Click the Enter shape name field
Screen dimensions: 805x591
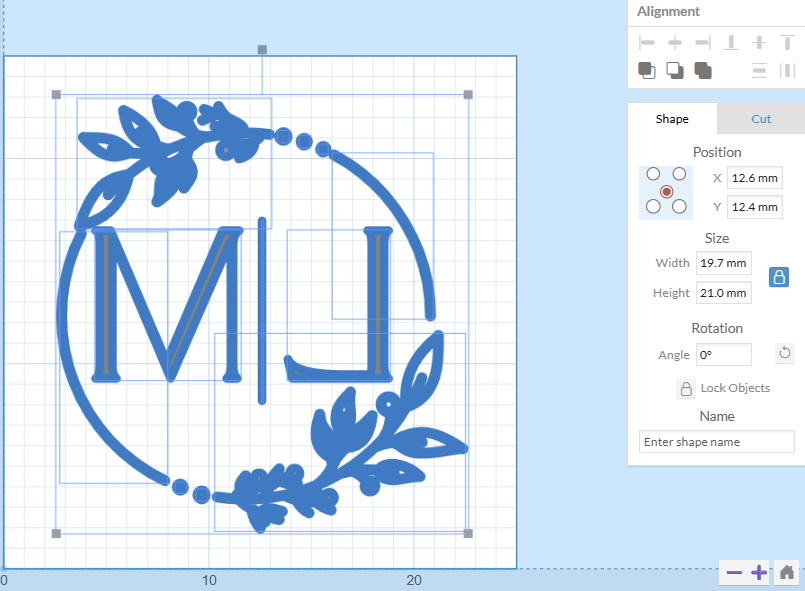(x=716, y=441)
